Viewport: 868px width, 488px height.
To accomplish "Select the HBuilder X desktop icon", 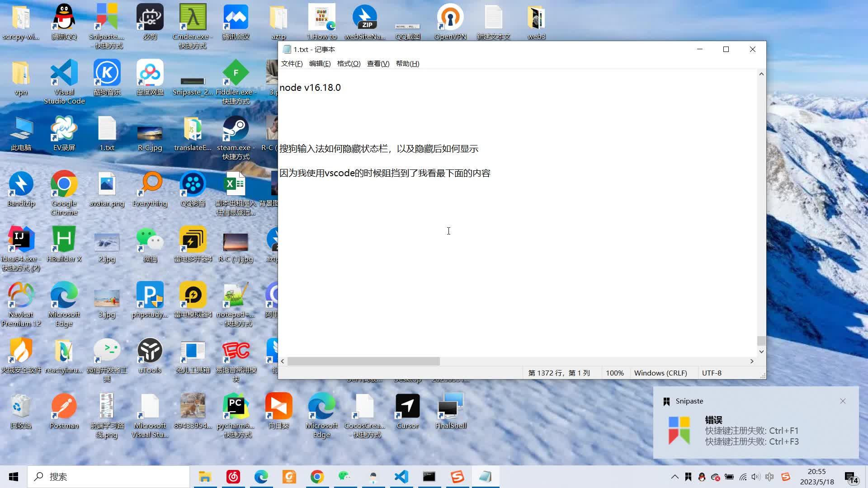I will (64, 244).
